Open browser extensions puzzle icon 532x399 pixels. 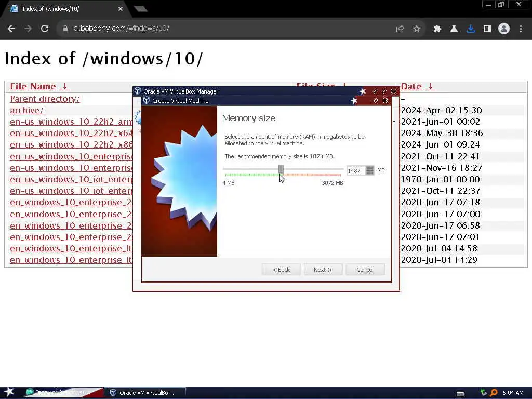click(x=437, y=29)
